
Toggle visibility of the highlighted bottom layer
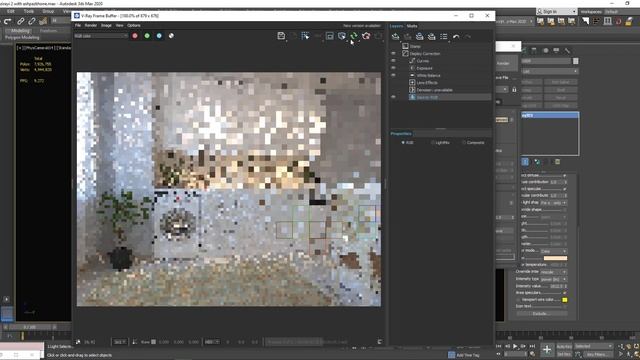pos(393,97)
